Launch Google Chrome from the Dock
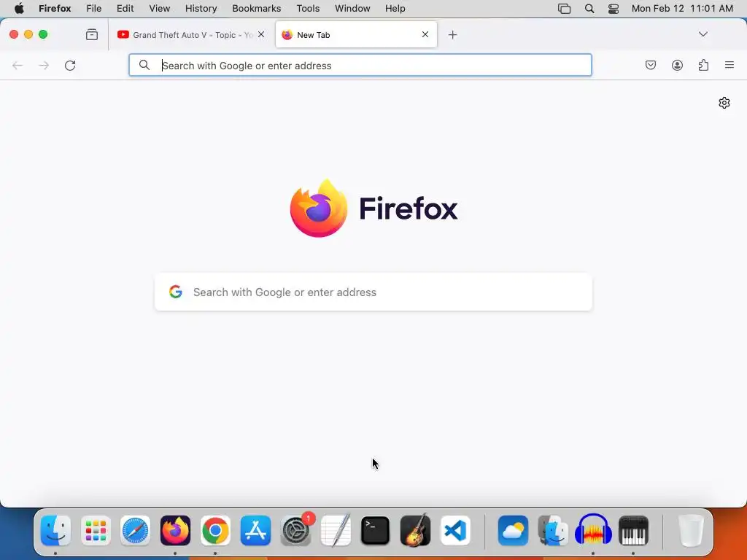Screen dimensions: 747x560 (x=215, y=531)
